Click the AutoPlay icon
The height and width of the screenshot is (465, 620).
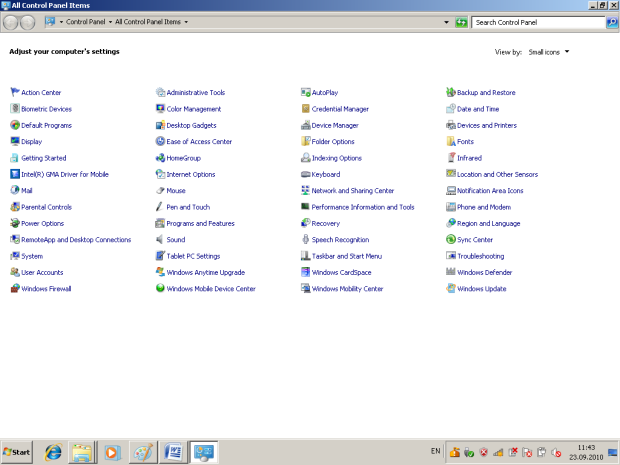[306, 92]
